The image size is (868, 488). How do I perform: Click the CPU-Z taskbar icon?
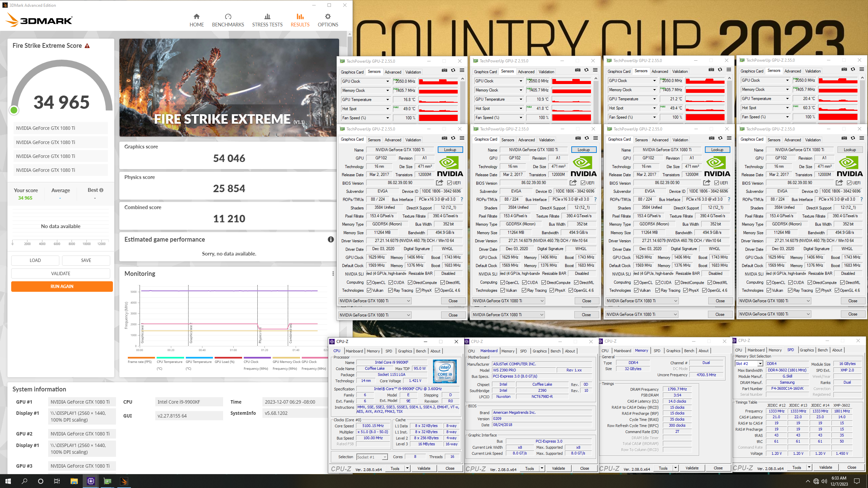tap(91, 481)
